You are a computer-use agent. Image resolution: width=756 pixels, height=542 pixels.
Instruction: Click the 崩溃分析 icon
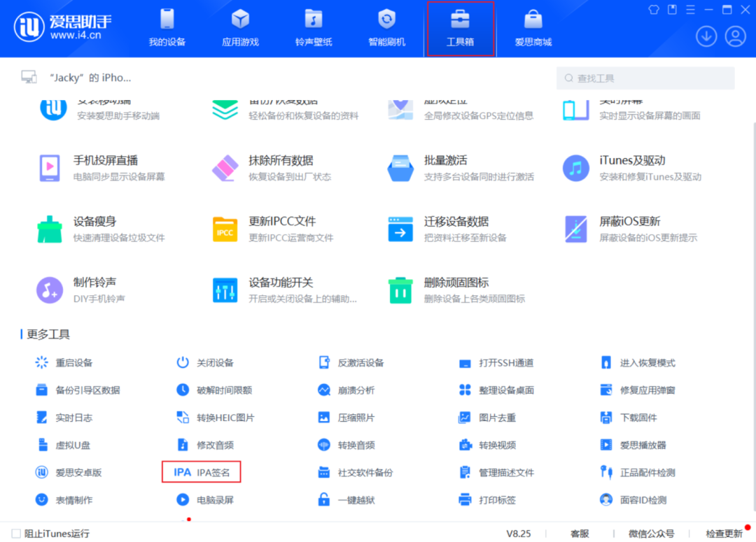(x=324, y=390)
